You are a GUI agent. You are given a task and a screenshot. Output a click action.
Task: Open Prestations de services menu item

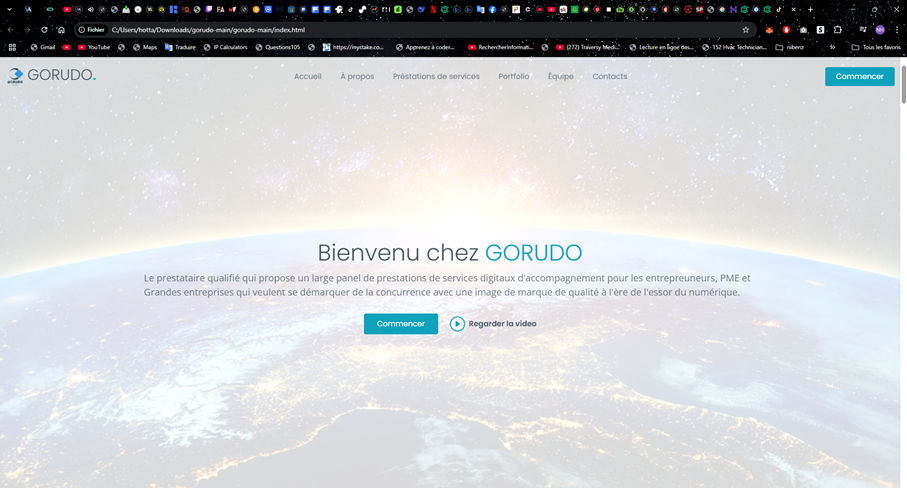pos(436,76)
